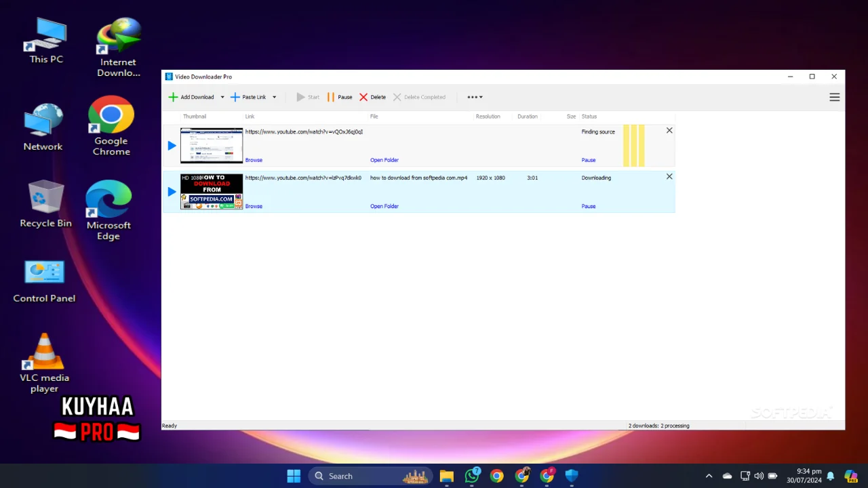Screen dimensions: 868x488
Task: Click the Duration column header
Action: (528, 117)
